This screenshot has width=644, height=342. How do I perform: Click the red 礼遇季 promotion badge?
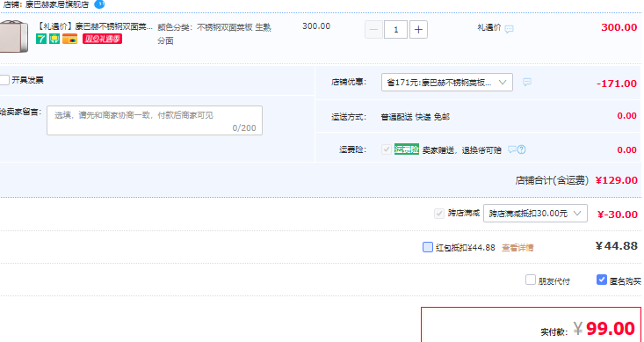click(102, 39)
